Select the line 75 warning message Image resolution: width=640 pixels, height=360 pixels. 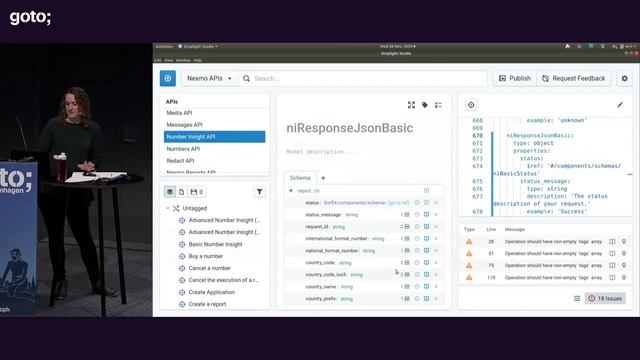(x=553, y=265)
